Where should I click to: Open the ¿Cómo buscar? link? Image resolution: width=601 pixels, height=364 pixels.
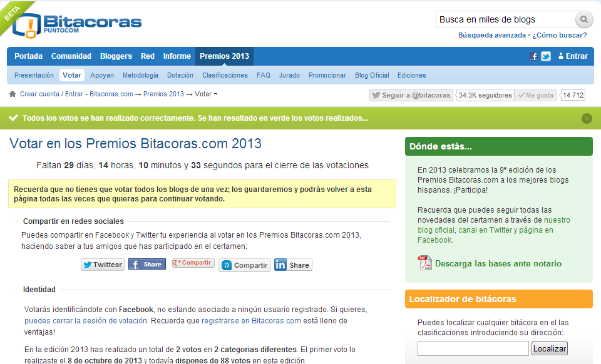pyautogui.click(x=559, y=35)
